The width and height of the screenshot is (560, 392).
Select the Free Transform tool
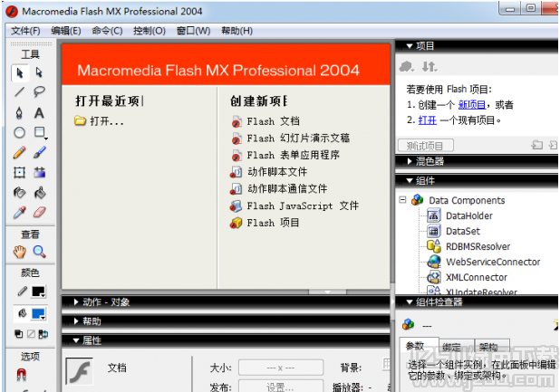click(19, 173)
